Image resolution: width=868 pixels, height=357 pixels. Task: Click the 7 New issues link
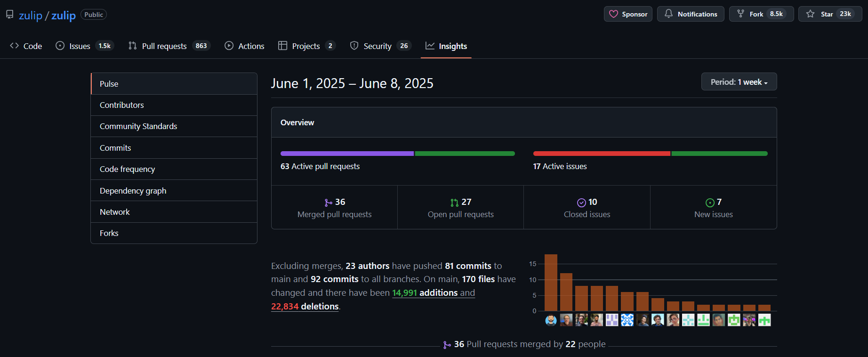[x=713, y=208]
